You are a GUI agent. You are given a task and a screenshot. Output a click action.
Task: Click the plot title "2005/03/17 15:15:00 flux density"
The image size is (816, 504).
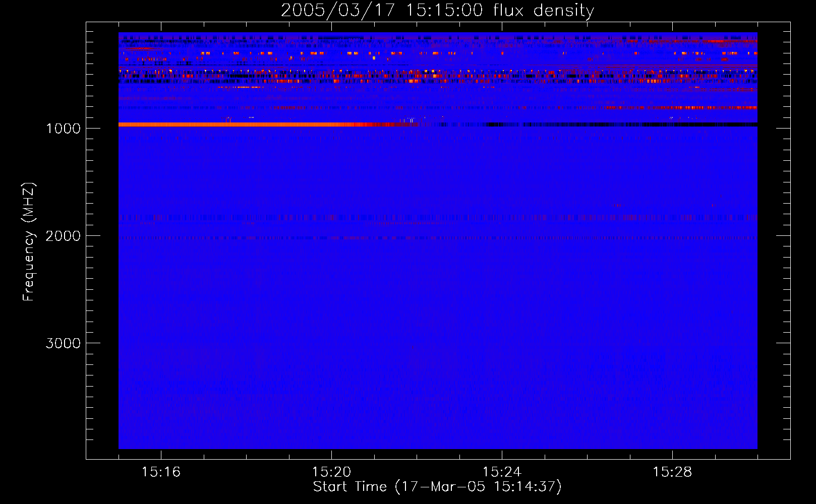437,11
